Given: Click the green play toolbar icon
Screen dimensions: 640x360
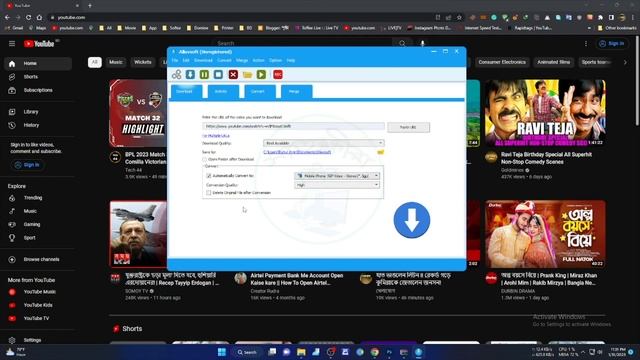Looking at the screenshot, I should pyautogui.click(x=261, y=75).
